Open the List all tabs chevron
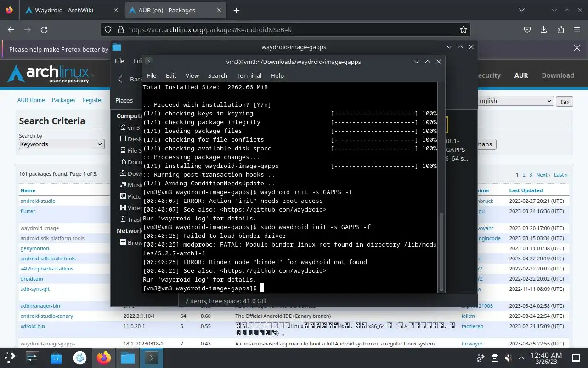Screen dimensions: 588x368 522,10
